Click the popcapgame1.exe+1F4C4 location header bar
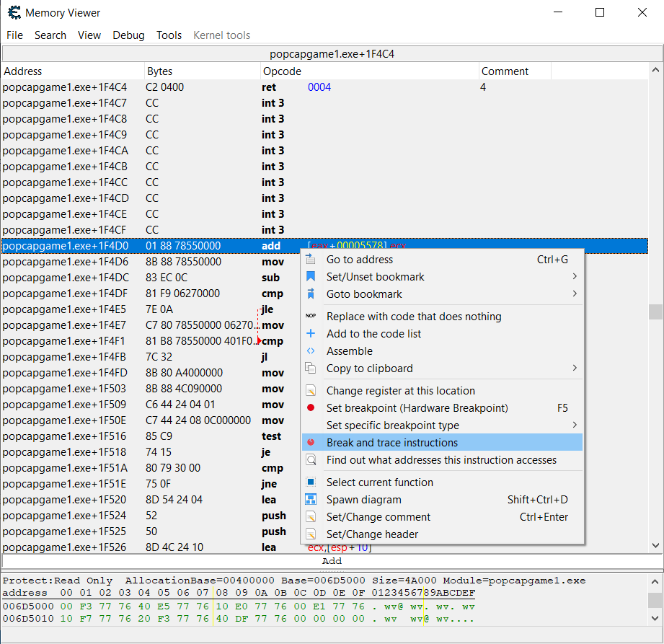Screen dimensions: 664x644 click(x=332, y=54)
